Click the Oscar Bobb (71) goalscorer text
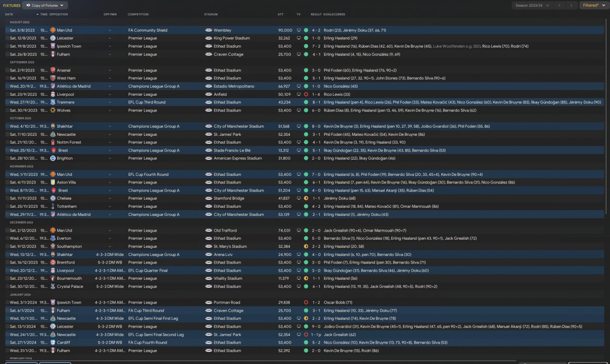 338,303
